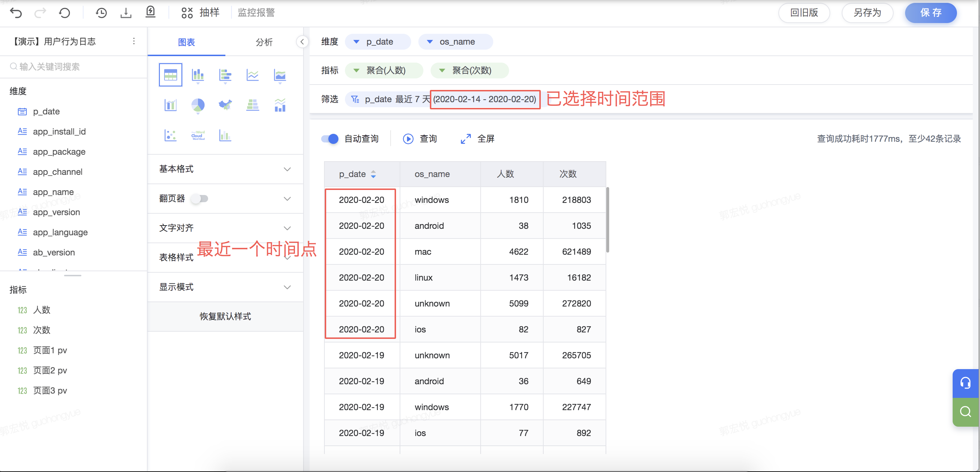
Task: Click the 抽样 sampling icon
Action: pyautogui.click(x=187, y=13)
